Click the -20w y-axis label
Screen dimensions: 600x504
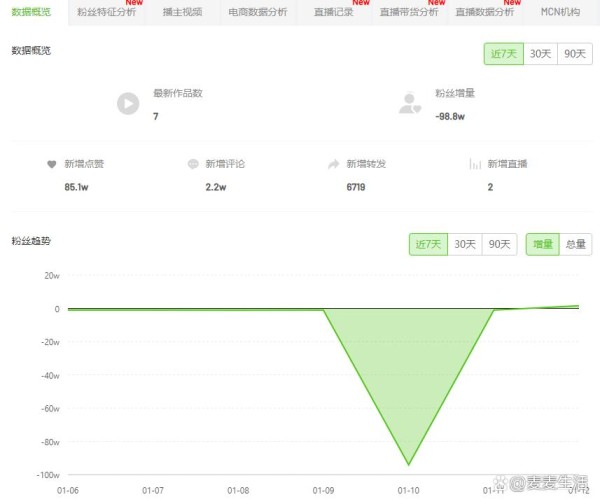(x=51, y=342)
